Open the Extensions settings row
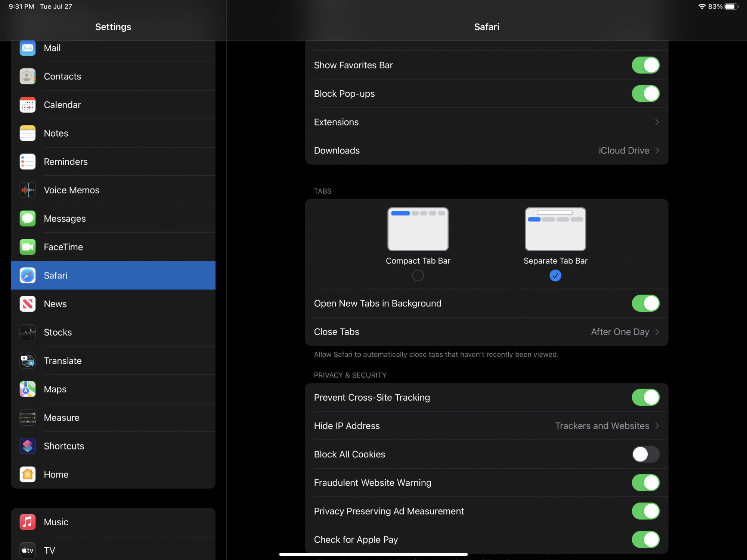Viewport: 747px width, 560px height. pyautogui.click(x=486, y=122)
